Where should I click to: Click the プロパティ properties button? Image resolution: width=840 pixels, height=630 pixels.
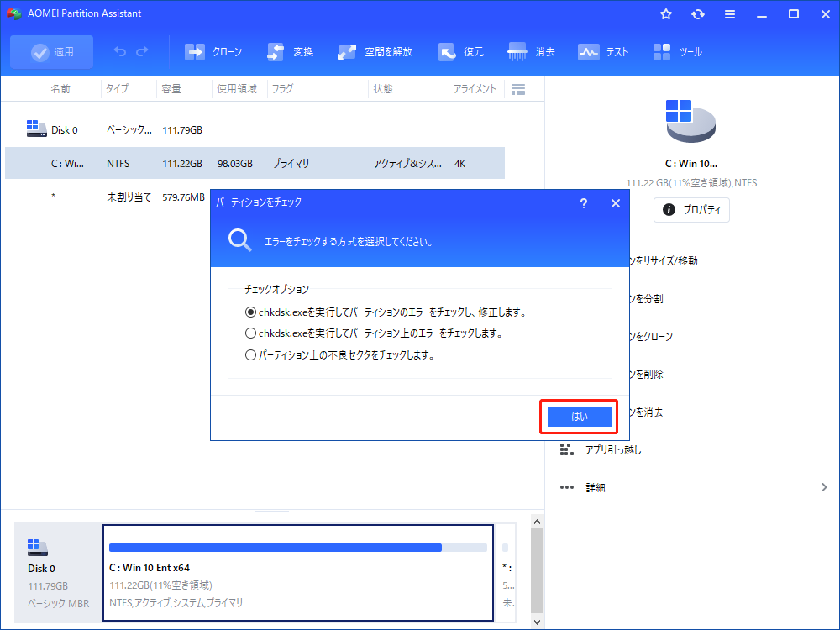click(x=691, y=209)
